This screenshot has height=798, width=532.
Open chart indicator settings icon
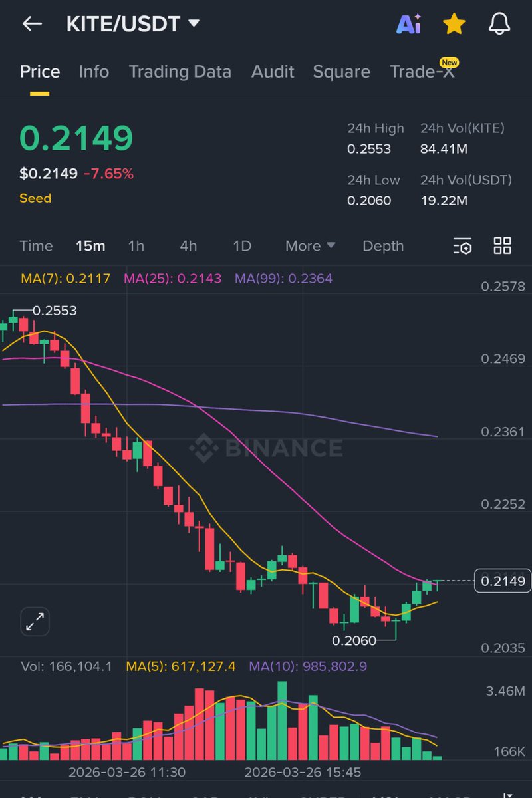coord(463,246)
